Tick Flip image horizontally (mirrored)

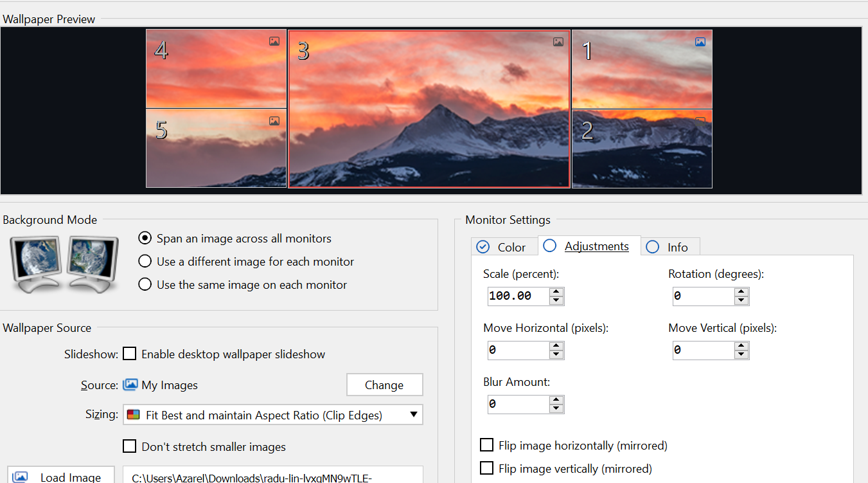coord(487,445)
